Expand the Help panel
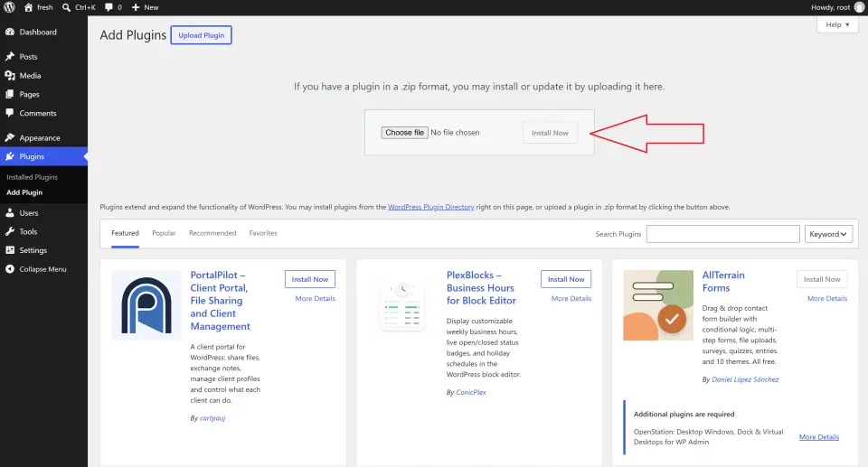The width and height of the screenshot is (868, 467). coord(837,24)
